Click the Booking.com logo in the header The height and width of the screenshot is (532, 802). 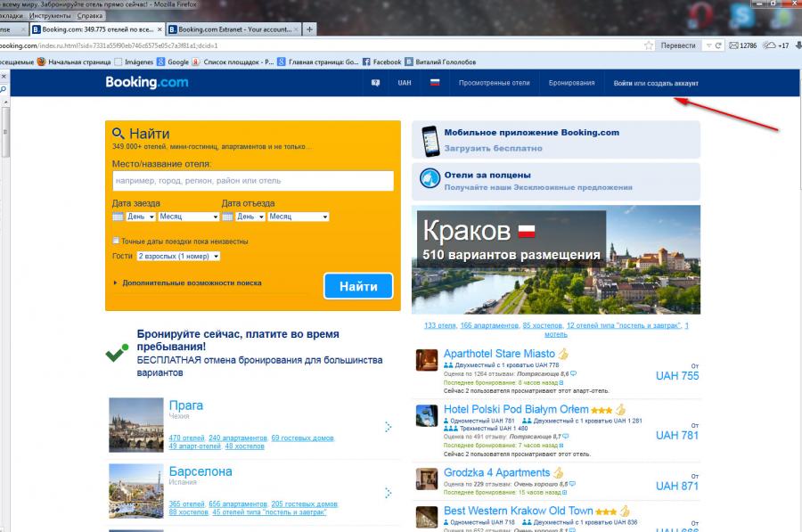coord(148,82)
